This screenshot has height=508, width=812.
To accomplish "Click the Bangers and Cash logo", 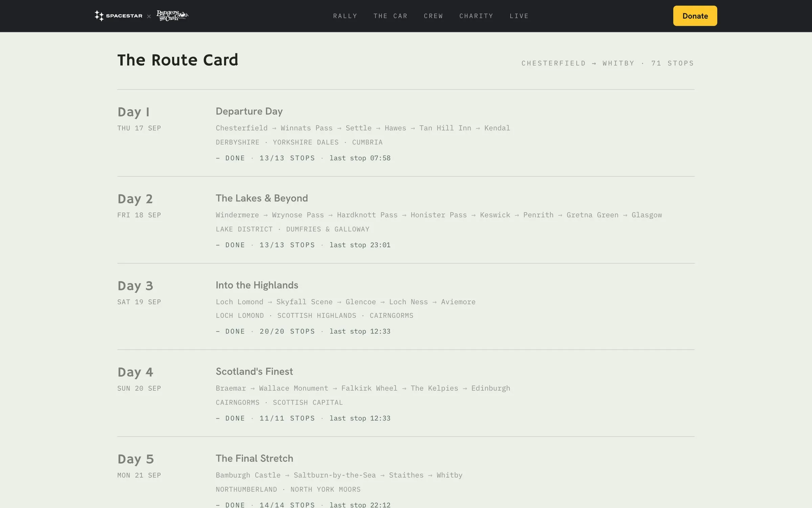I will point(172,16).
